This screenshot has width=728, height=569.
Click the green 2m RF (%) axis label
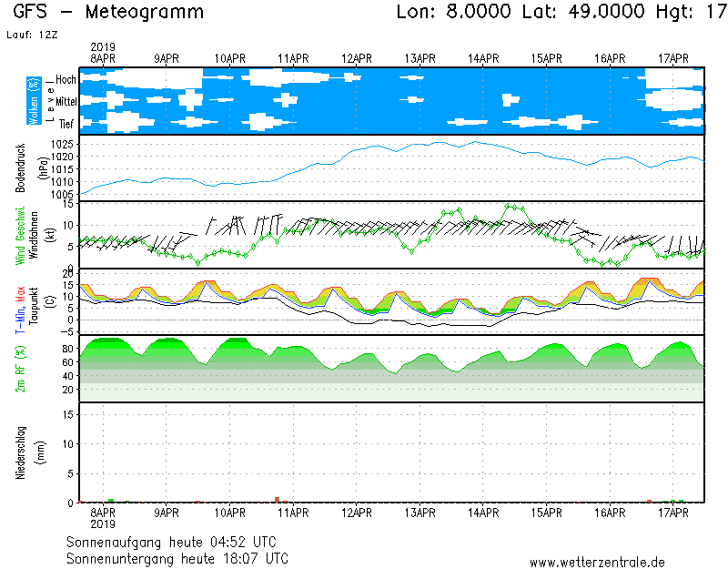coord(20,369)
